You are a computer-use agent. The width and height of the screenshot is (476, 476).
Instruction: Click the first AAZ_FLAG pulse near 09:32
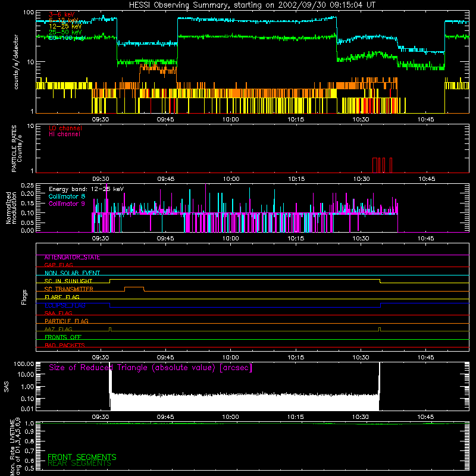[x=110, y=330]
